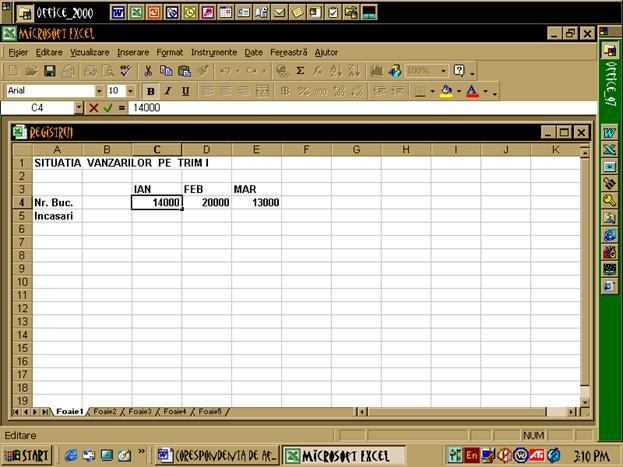This screenshot has width=623, height=467.
Task: Click the Print icon in toolbar
Action: point(90,71)
